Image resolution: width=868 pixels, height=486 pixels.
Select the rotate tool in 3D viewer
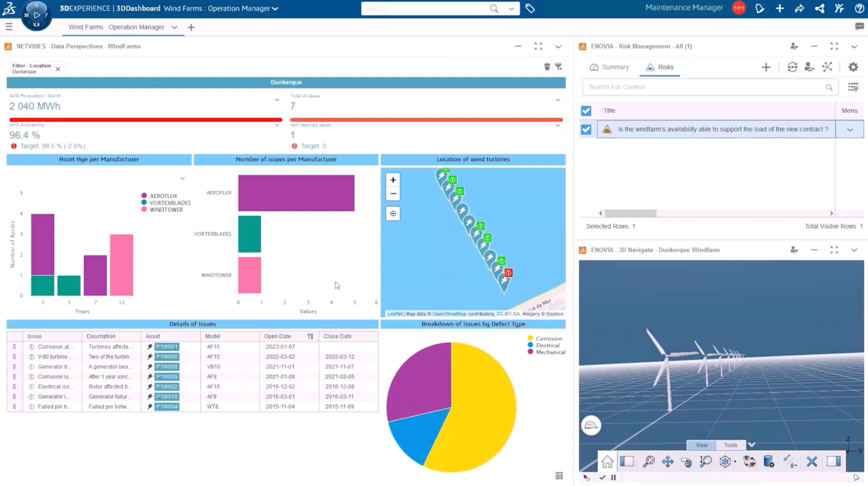click(686, 462)
